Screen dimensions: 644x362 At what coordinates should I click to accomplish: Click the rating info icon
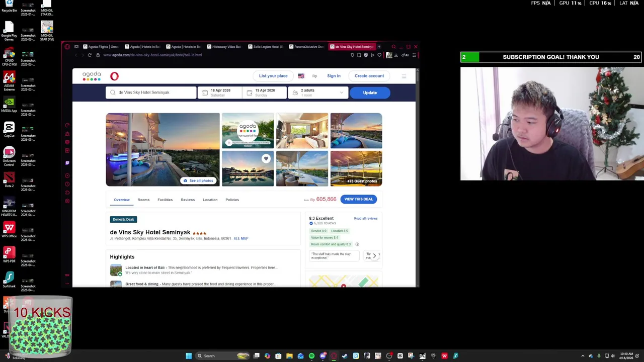click(x=357, y=244)
